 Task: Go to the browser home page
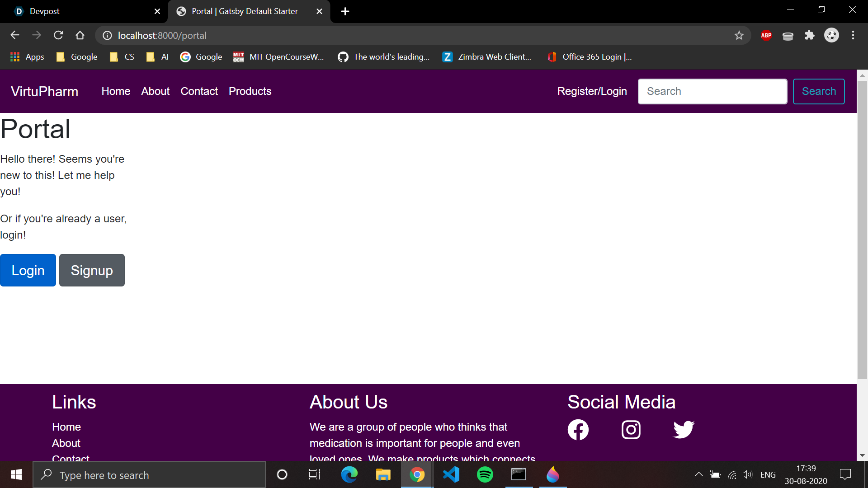coord(80,35)
